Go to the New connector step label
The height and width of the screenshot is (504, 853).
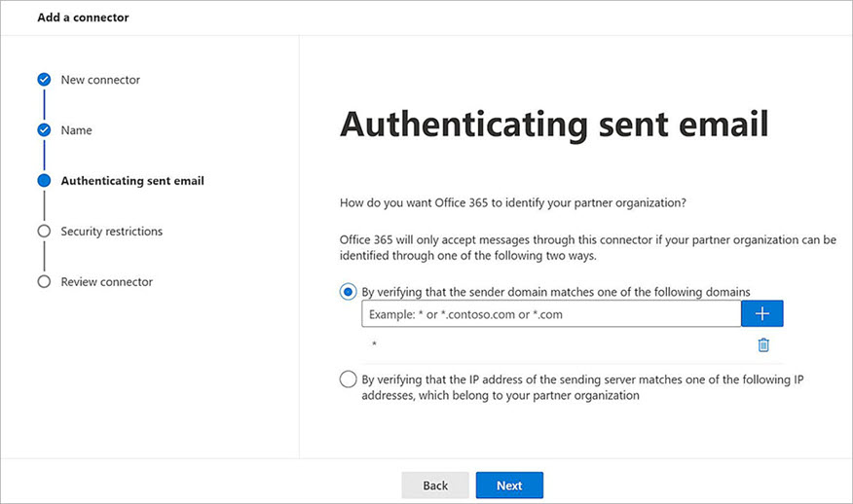(x=100, y=80)
